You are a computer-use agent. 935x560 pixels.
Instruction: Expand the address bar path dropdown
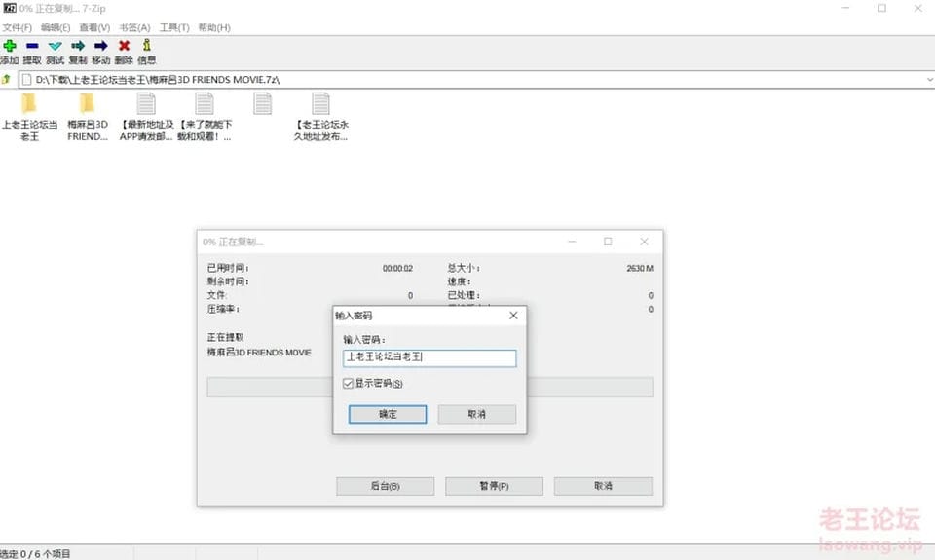[x=929, y=79]
